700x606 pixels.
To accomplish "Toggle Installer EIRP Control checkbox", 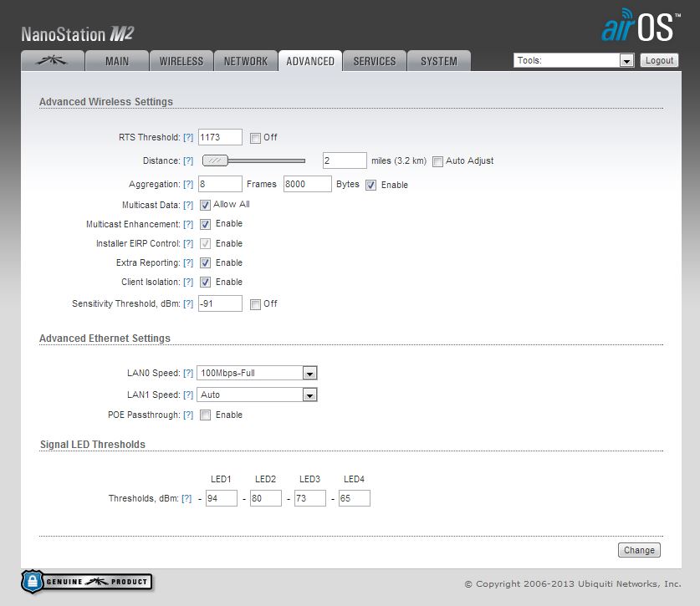I will (205, 243).
